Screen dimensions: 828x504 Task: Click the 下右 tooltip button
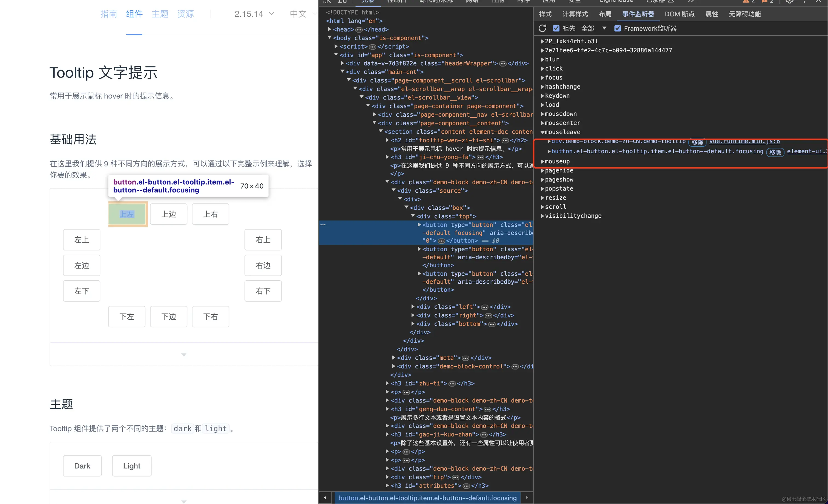[x=210, y=316]
